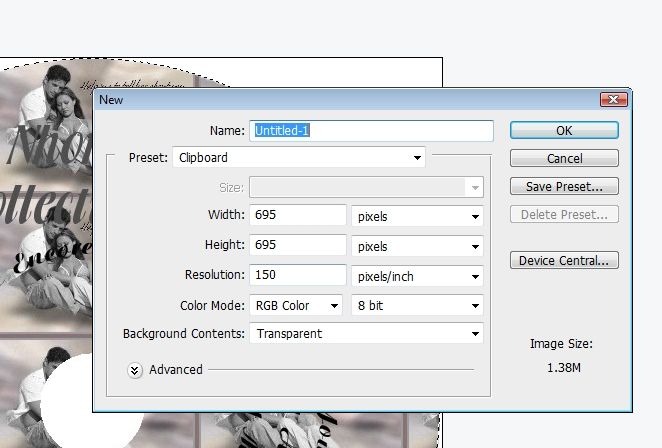Image resolution: width=662 pixels, height=448 pixels.
Task: Open the Height units dropdown
Action: coord(417,246)
